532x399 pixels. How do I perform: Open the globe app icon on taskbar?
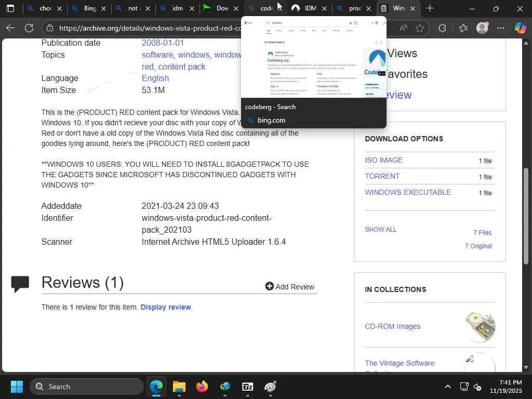click(225, 387)
